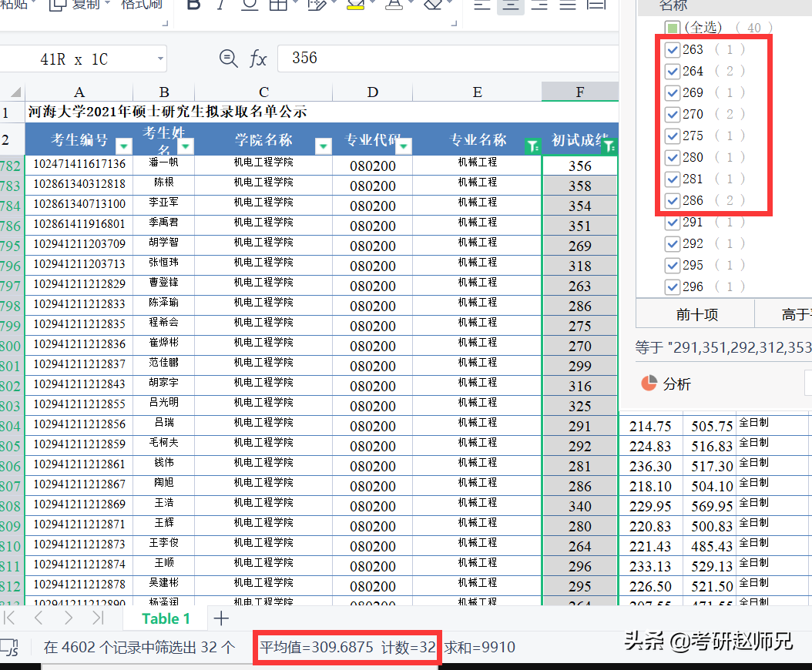Click the + to add a new sheet
The image size is (812, 670).
[220, 618]
